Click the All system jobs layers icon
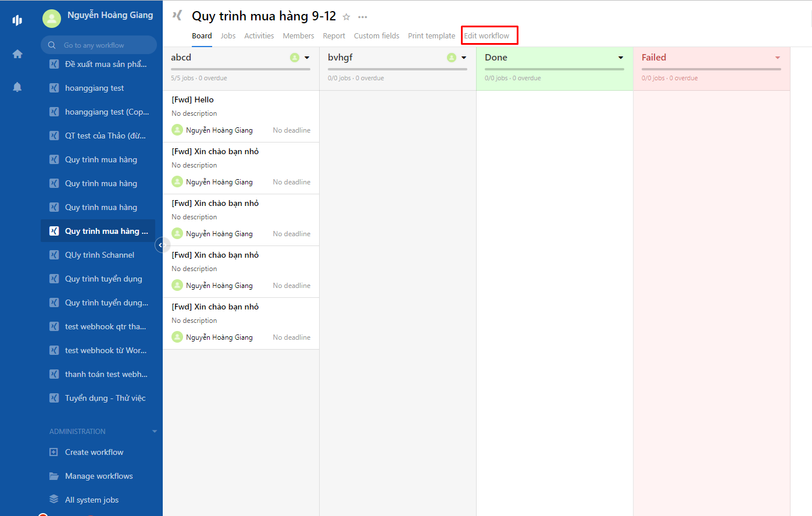 click(x=53, y=500)
